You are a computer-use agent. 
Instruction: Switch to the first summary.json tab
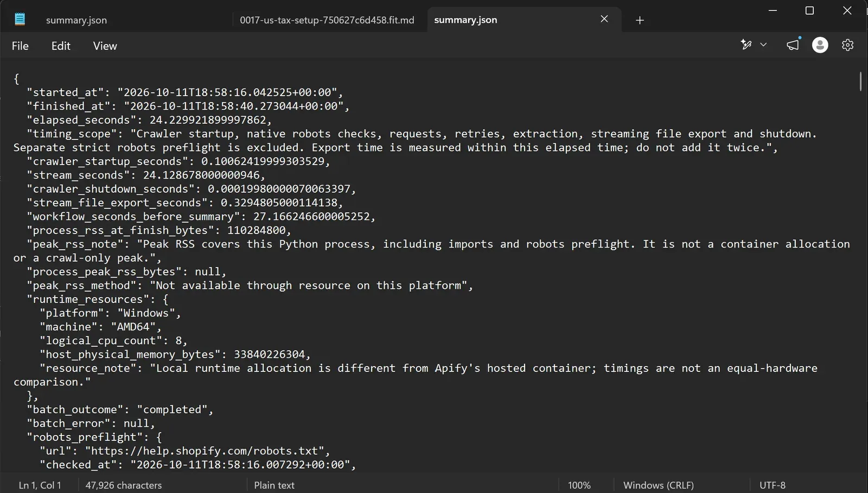[76, 20]
